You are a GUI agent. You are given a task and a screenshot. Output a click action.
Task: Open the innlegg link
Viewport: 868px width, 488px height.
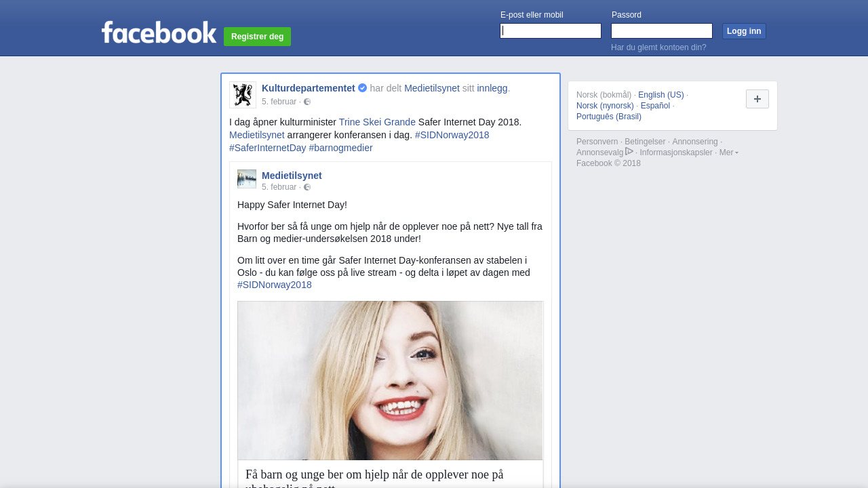pyautogui.click(x=492, y=88)
